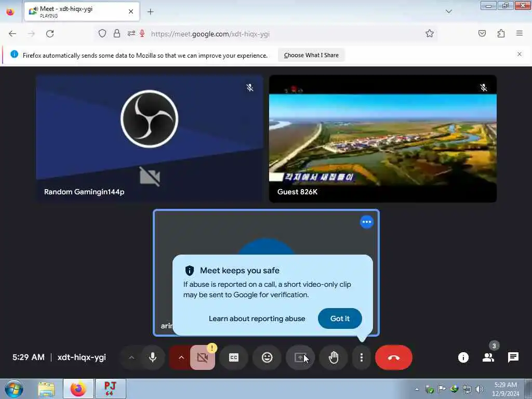The image size is (532, 399).
Task: Expand video settings chevron
Action: click(x=181, y=357)
